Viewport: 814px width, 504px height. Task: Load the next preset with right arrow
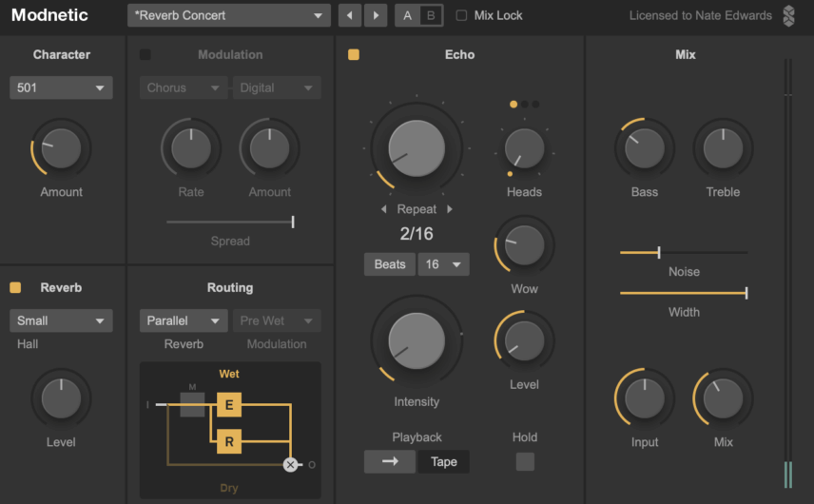coord(376,15)
